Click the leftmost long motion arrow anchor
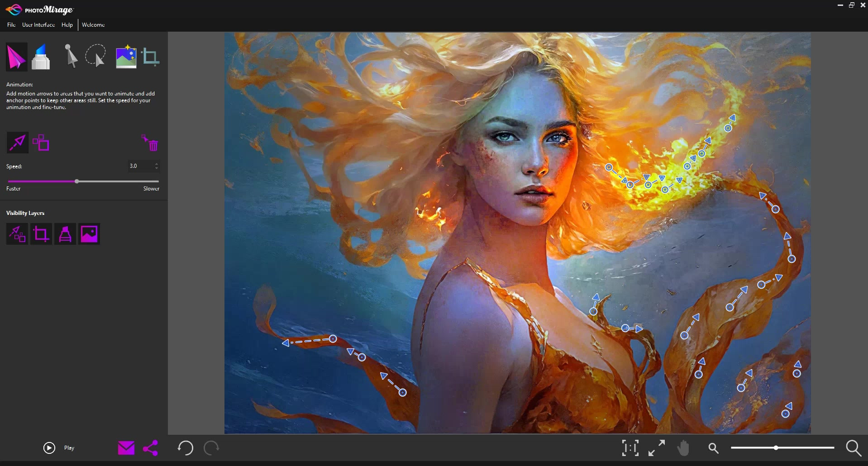This screenshot has width=868, height=466. coord(333,339)
